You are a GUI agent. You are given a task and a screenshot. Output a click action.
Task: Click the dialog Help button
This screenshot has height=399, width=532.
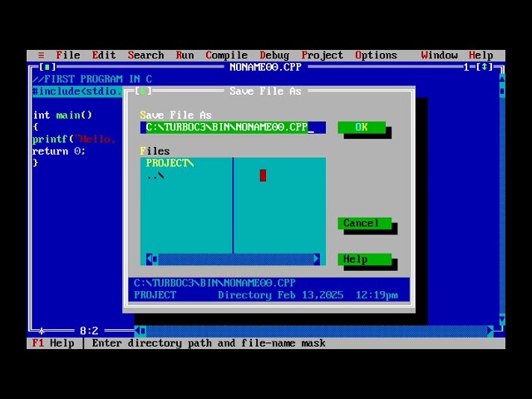pos(364,259)
